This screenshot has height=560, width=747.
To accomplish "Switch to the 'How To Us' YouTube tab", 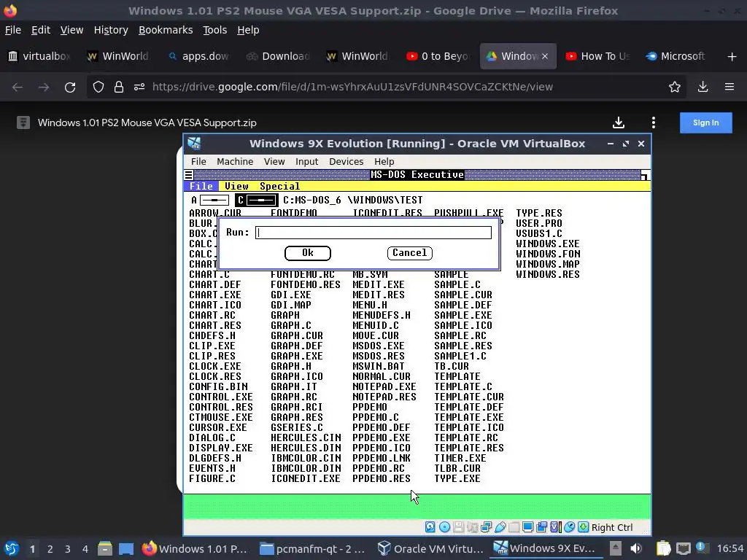I will coord(597,56).
